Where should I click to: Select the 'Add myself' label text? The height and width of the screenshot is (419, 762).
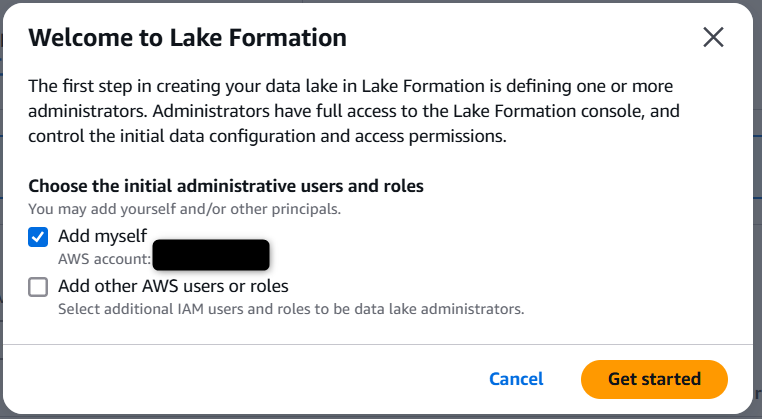click(x=103, y=236)
